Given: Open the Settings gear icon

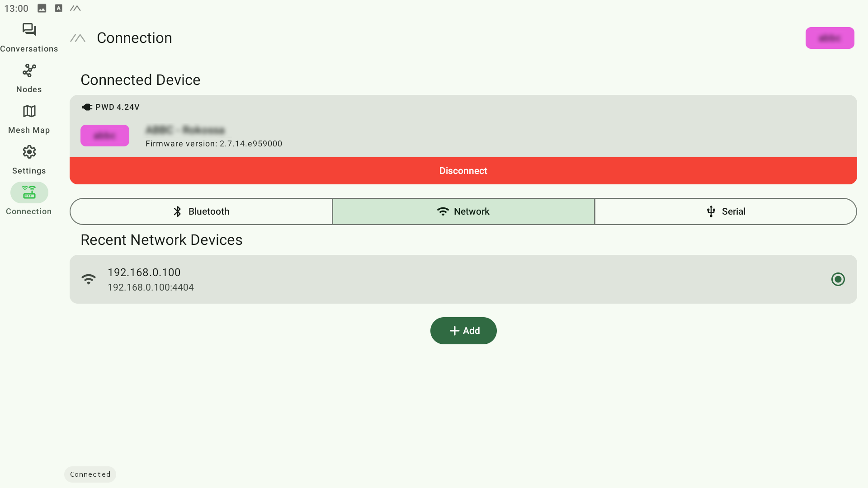Looking at the screenshot, I should tap(29, 152).
